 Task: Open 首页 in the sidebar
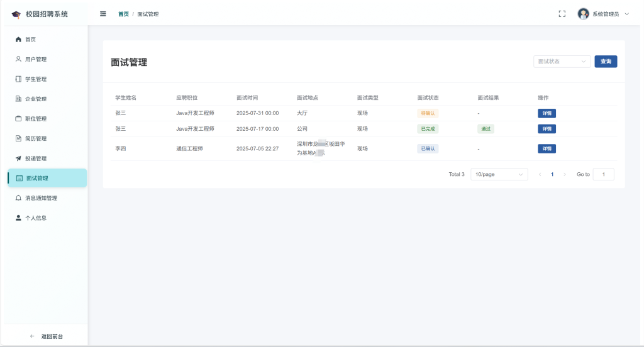tap(47, 40)
